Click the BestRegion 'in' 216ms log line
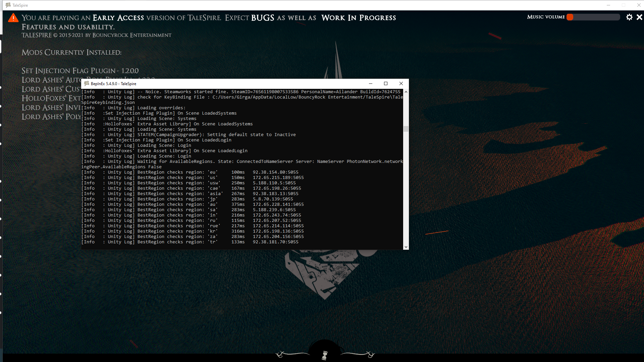This screenshot has width=644, height=362. [x=191, y=215]
